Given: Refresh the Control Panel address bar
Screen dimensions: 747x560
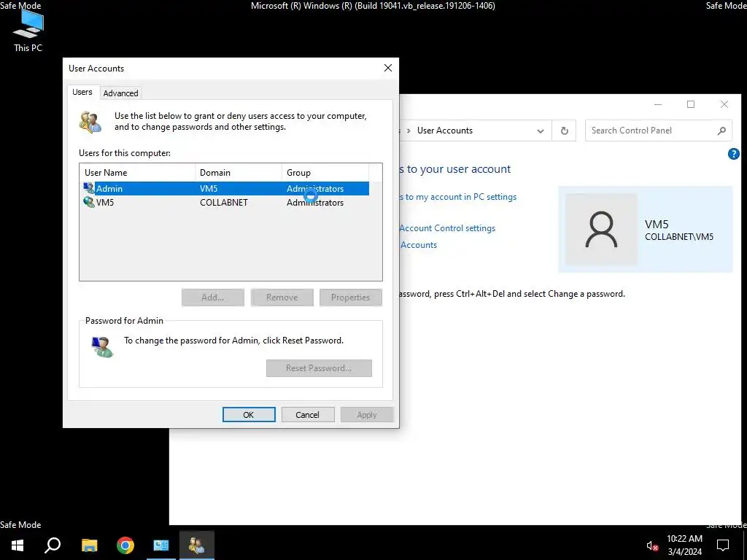Looking at the screenshot, I should [564, 131].
